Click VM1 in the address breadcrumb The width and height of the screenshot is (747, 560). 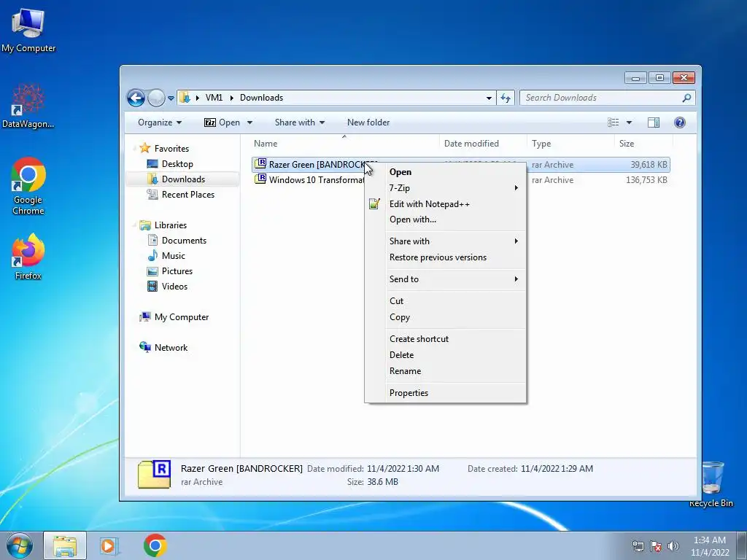click(214, 98)
